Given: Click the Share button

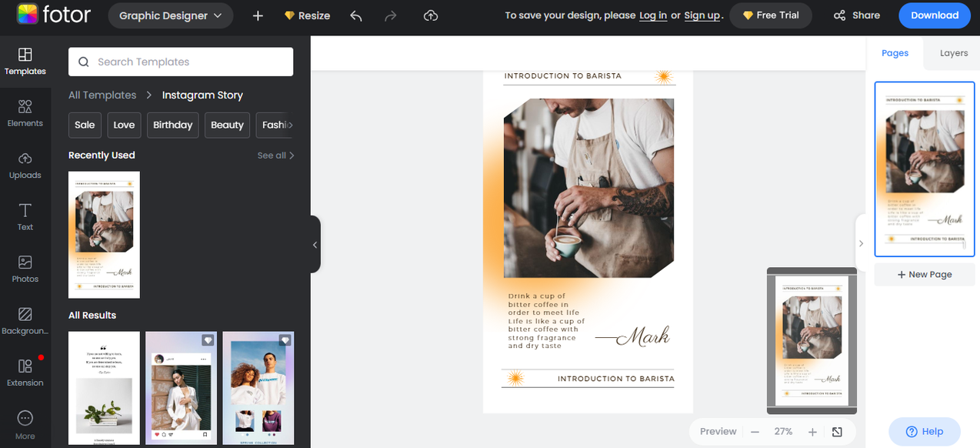Looking at the screenshot, I should click(857, 15).
